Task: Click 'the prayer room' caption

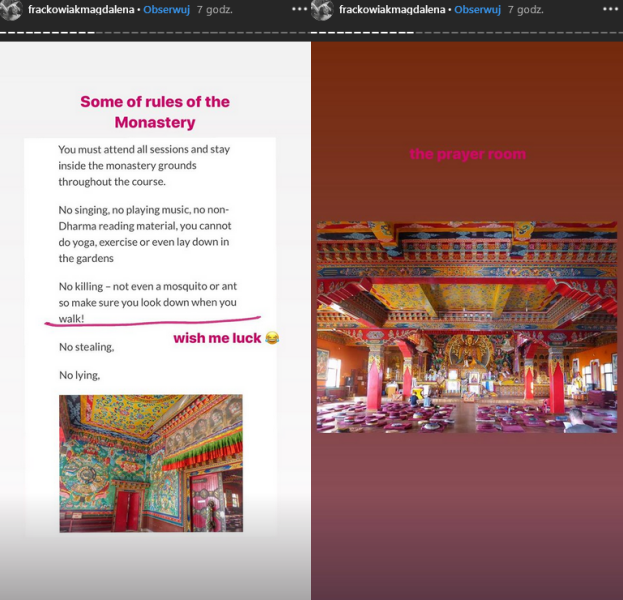Action: click(x=468, y=154)
